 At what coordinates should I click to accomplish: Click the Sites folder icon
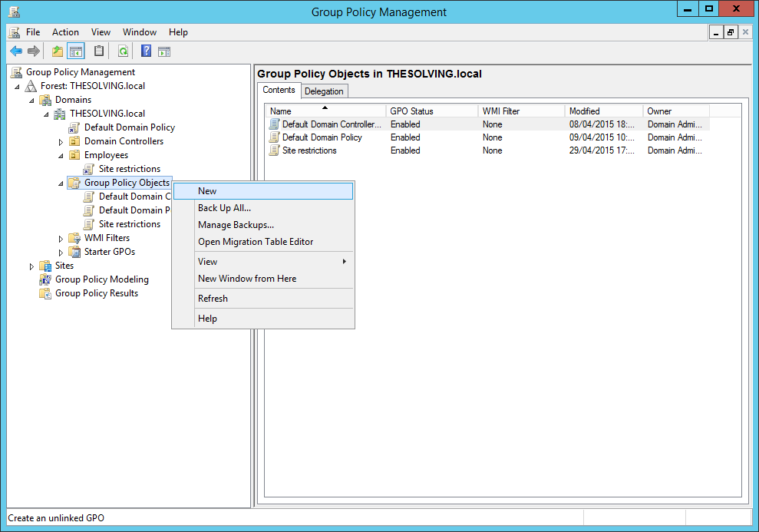[x=45, y=266]
